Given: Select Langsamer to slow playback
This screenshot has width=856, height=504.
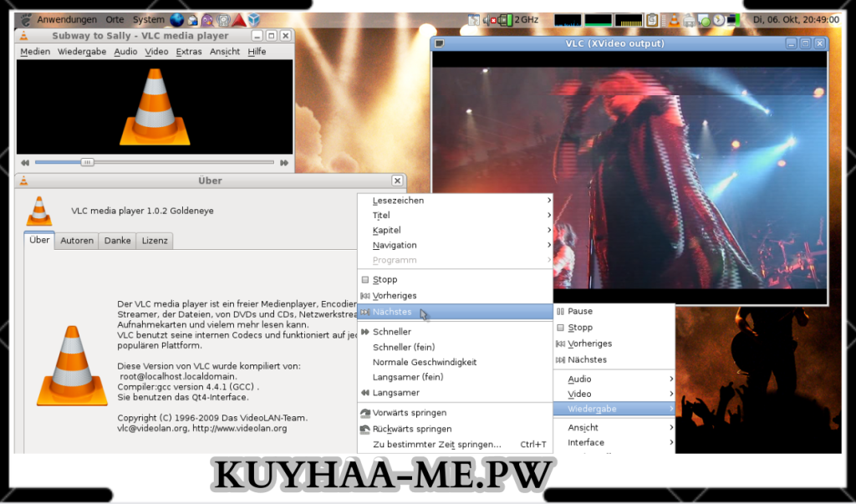Looking at the screenshot, I should click(455, 393).
